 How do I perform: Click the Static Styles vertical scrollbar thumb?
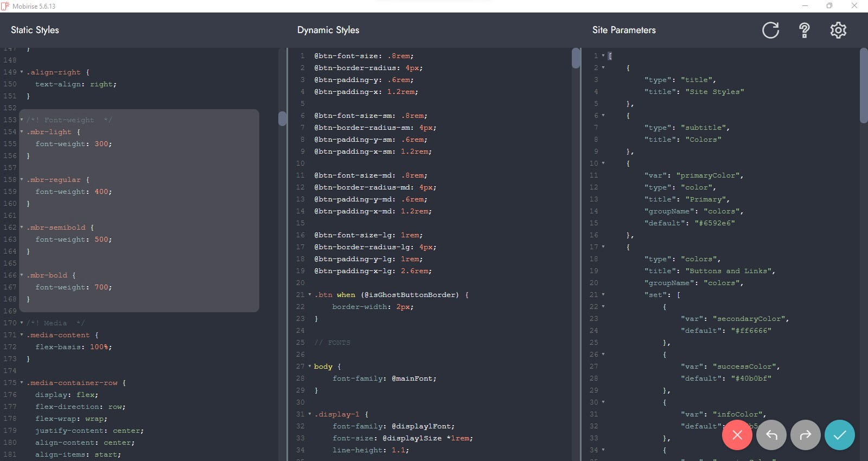coord(282,118)
